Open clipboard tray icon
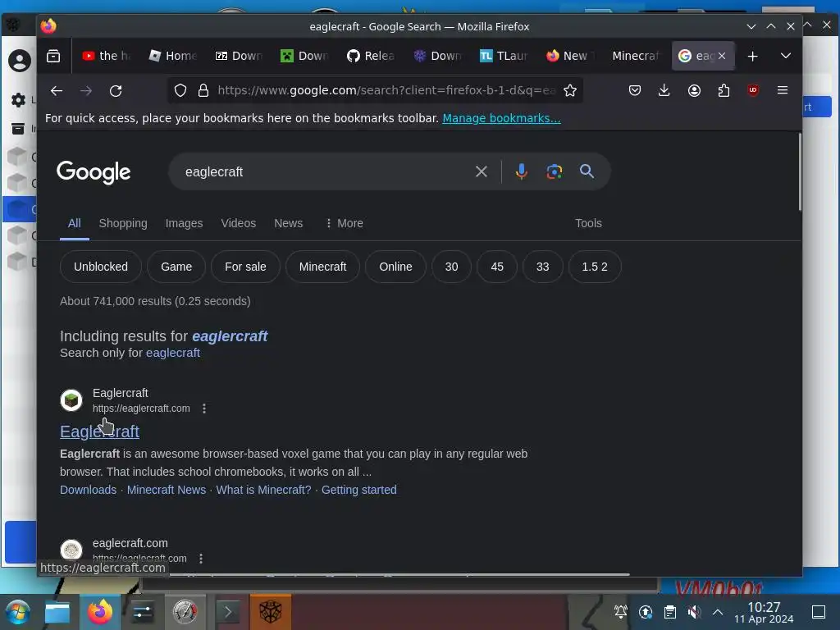 coord(669,612)
